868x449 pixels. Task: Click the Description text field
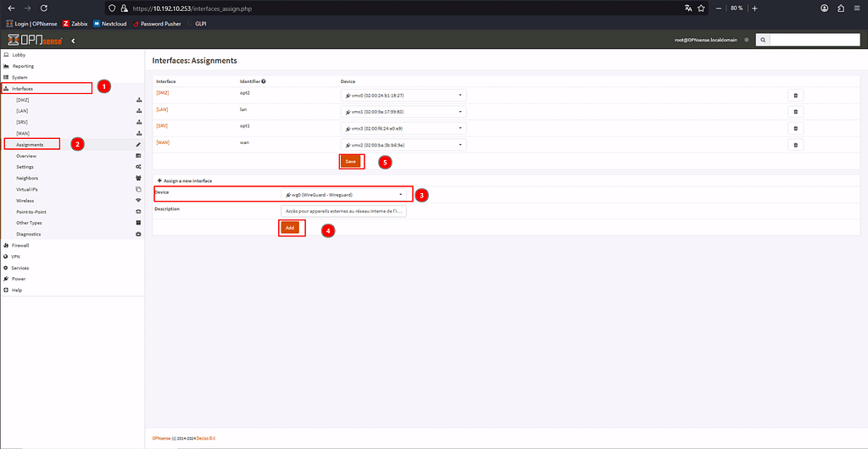(343, 211)
